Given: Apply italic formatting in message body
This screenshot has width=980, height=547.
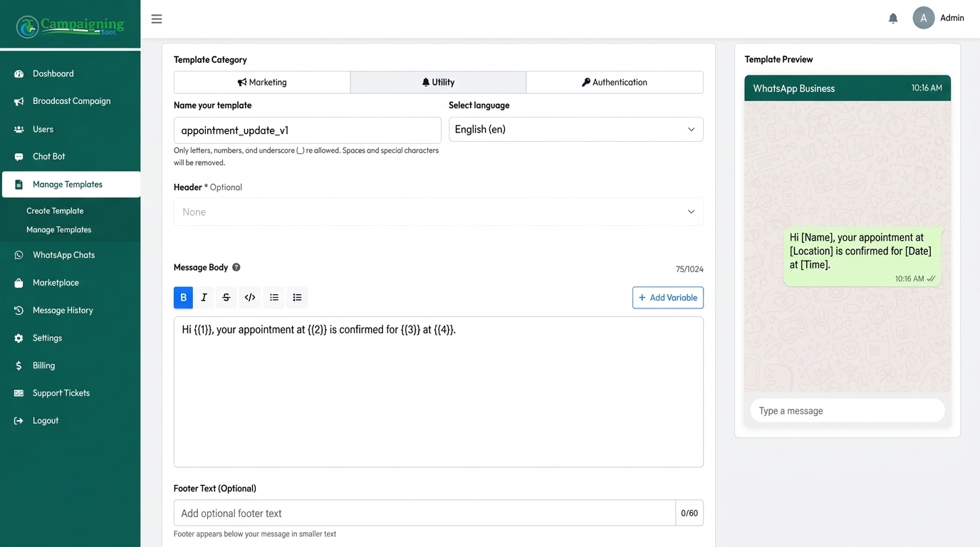Looking at the screenshot, I should coord(204,297).
